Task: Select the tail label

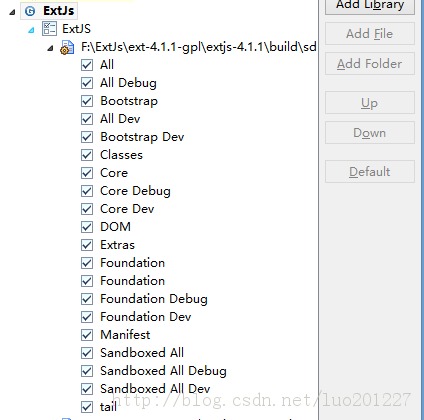Action: (108, 407)
